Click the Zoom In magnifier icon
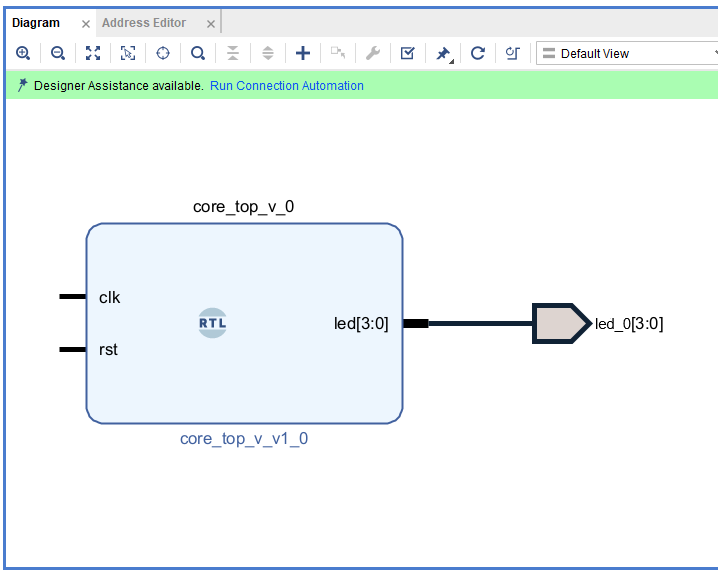Screen dimensions: 718x573 tap(23, 53)
